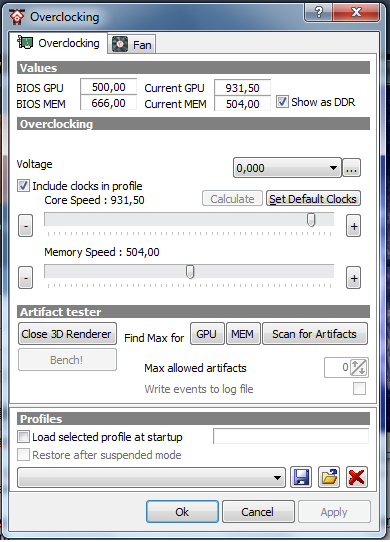Open profile using the folder icon
The height and width of the screenshot is (542, 390).
click(x=329, y=477)
